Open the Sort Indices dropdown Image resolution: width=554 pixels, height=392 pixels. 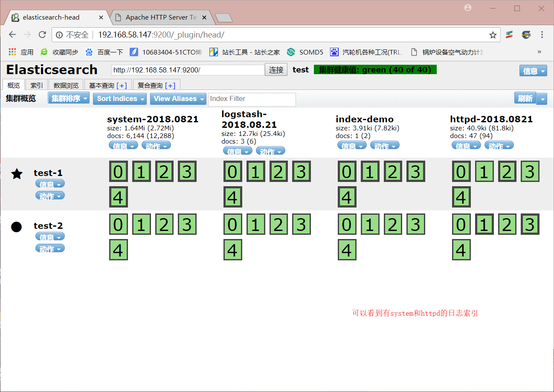pos(120,98)
